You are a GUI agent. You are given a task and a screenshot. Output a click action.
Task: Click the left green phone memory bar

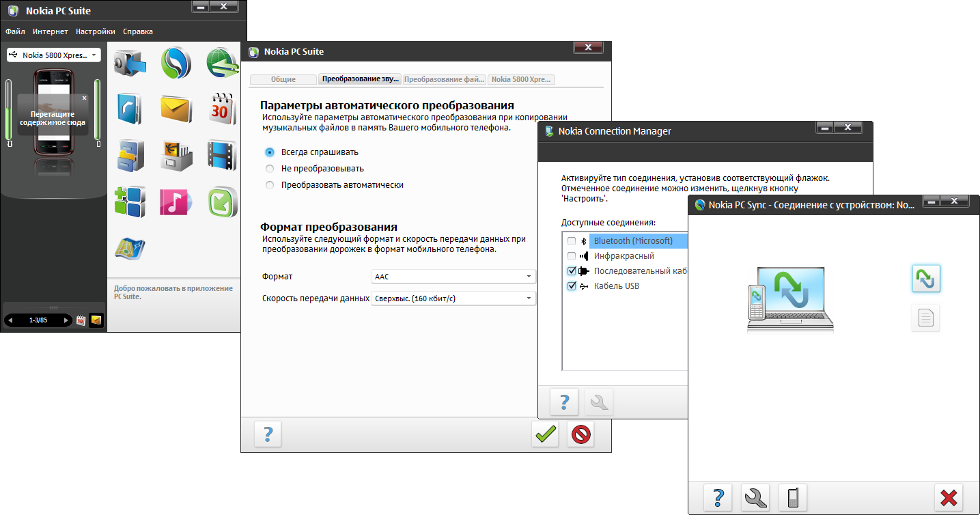[10, 111]
